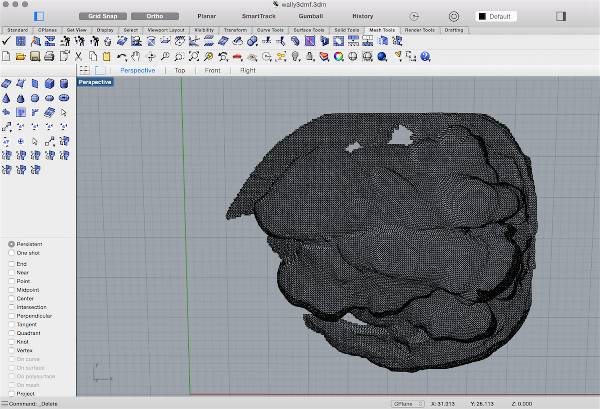The image size is (600, 409).
Task: Click the New document icon
Action: click(7, 57)
